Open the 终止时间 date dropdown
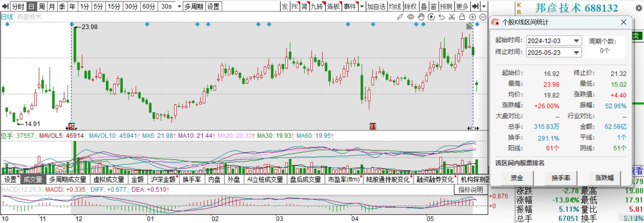 coord(577,53)
